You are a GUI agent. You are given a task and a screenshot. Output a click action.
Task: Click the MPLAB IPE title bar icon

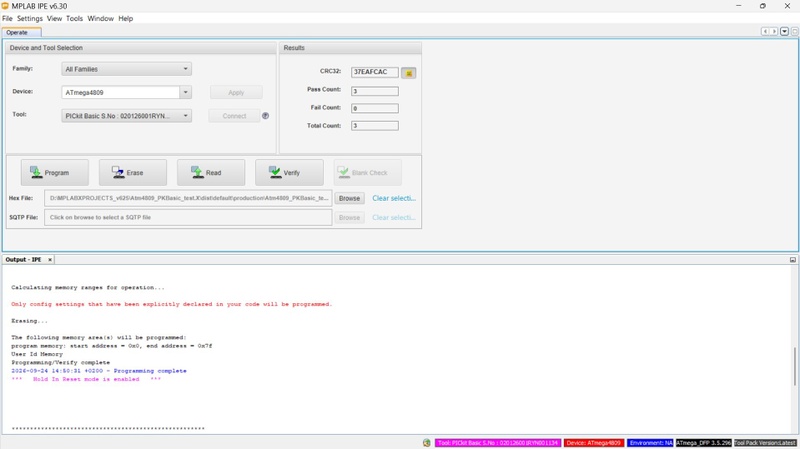click(5, 6)
